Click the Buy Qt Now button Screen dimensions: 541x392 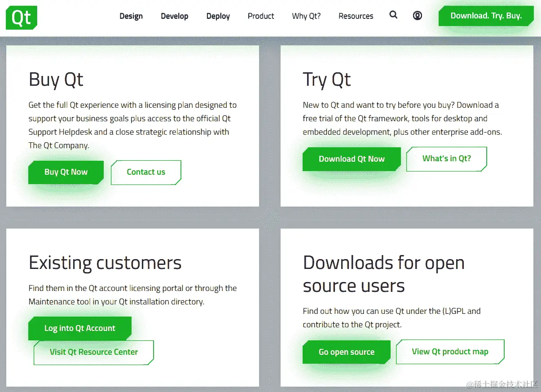66,172
